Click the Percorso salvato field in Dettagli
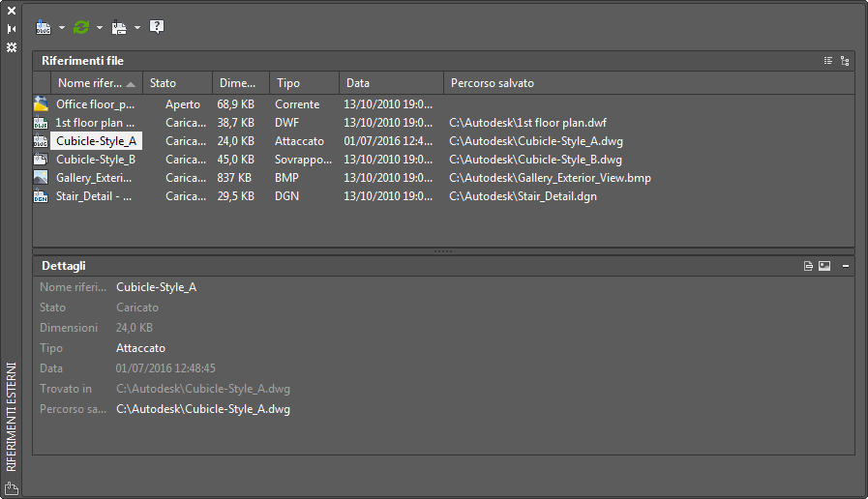 pos(203,409)
